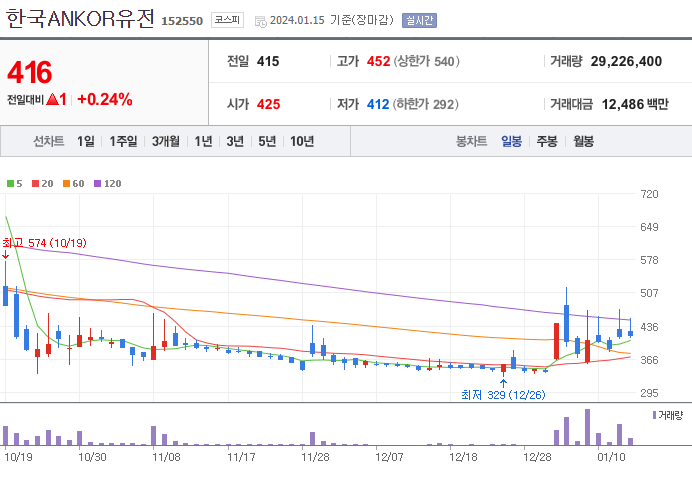Click the volume value 29,226,400
This screenshot has height=482, width=692.
pyautogui.click(x=626, y=61)
